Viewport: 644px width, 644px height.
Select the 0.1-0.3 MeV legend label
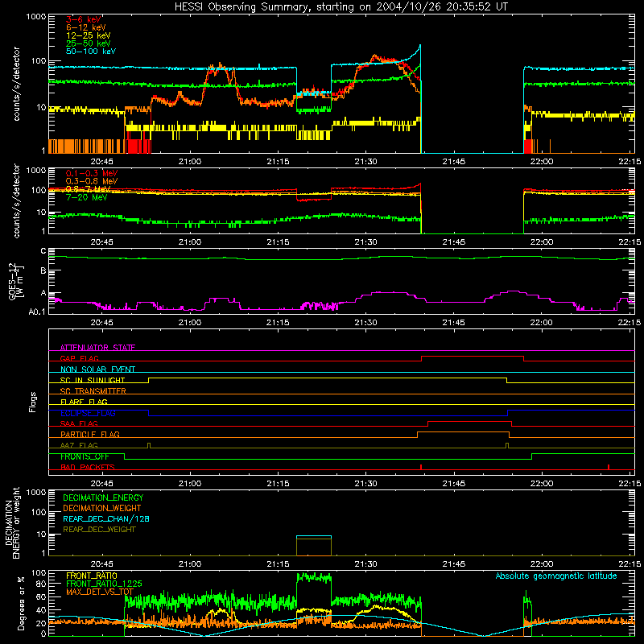[x=92, y=173]
